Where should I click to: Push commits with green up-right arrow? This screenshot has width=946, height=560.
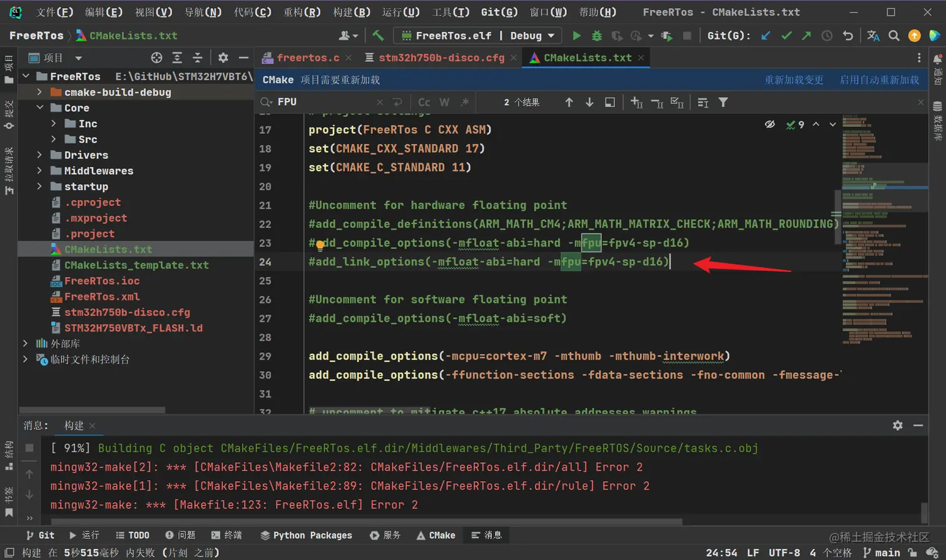[x=806, y=36]
